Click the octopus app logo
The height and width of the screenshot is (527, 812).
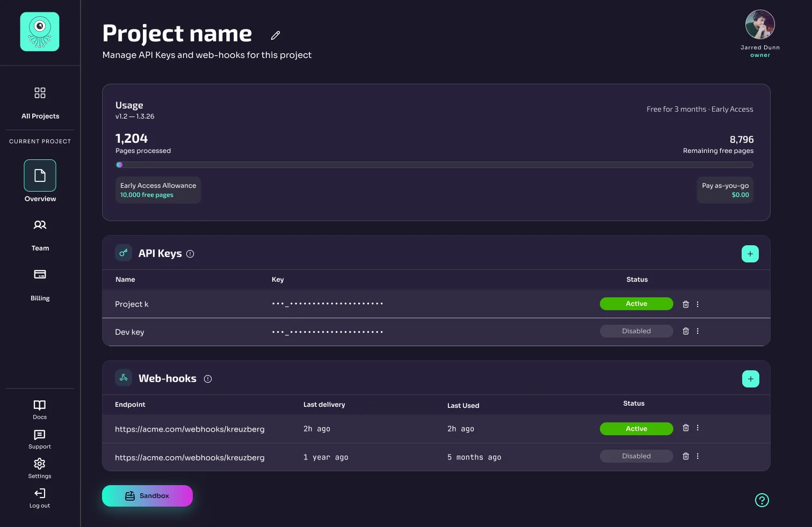pos(40,32)
